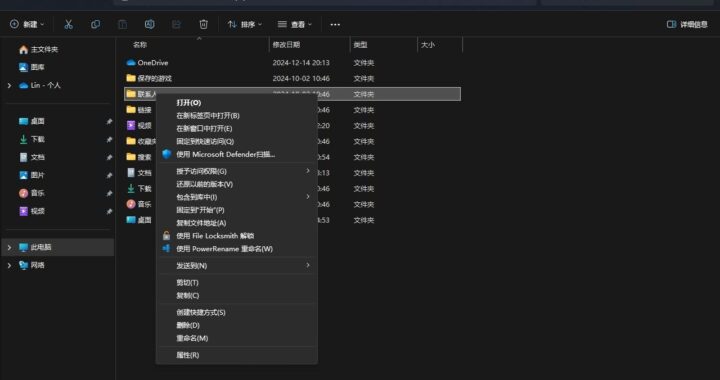The height and width of the screenshot is (380, 720).
Task: Click the 视频 folder icon in file list
Action: click(x=131, y=125)
